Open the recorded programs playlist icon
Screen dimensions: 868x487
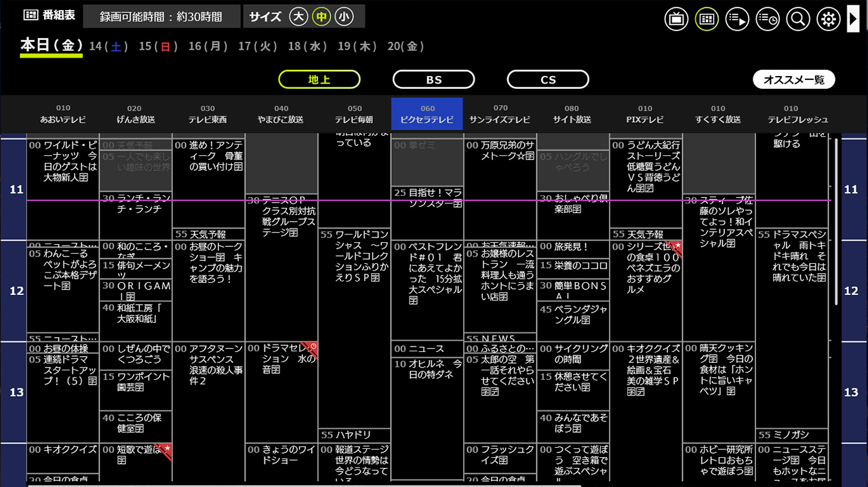(x=737, y=19)
